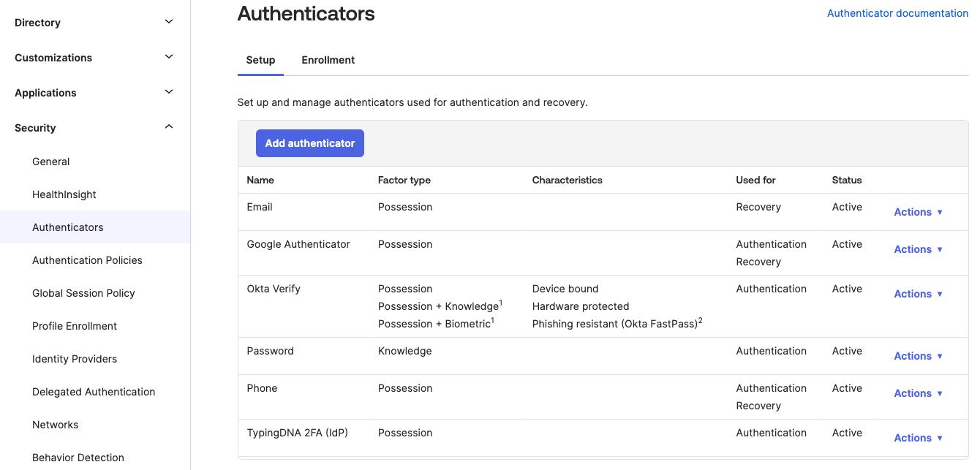Open the Authenticator documentation link
The image size is (980, 470).
[897, 13]
